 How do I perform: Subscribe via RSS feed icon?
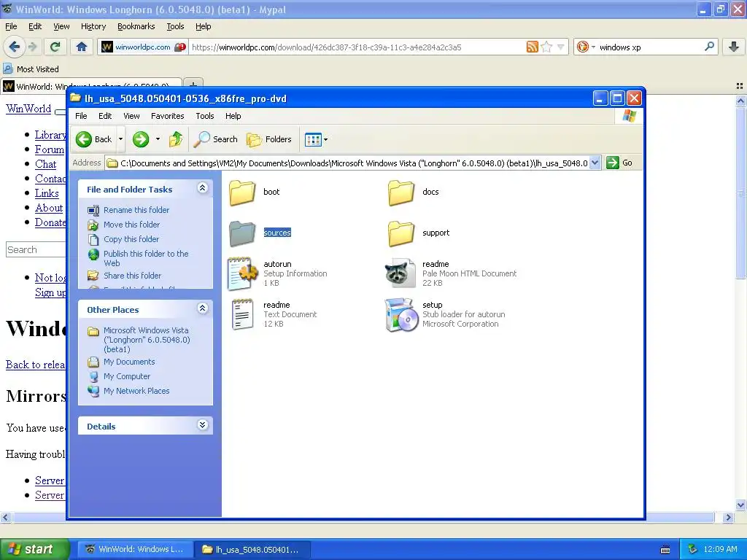[x=532, y=47]
